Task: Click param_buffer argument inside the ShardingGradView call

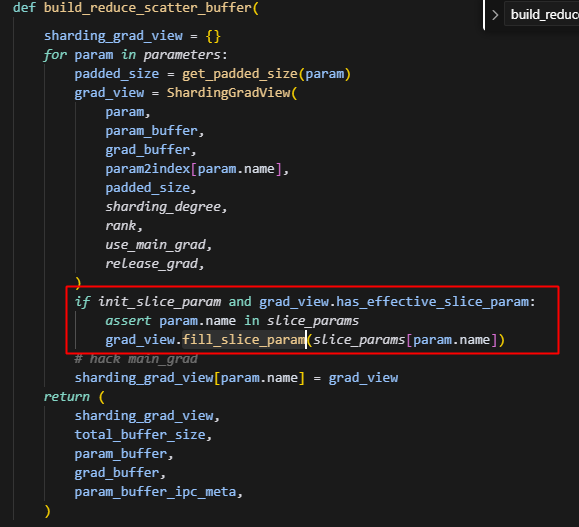Action: point(152,131)
